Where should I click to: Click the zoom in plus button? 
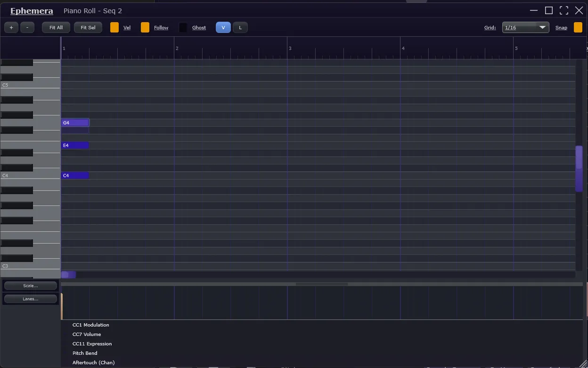(x=11, y=27)
